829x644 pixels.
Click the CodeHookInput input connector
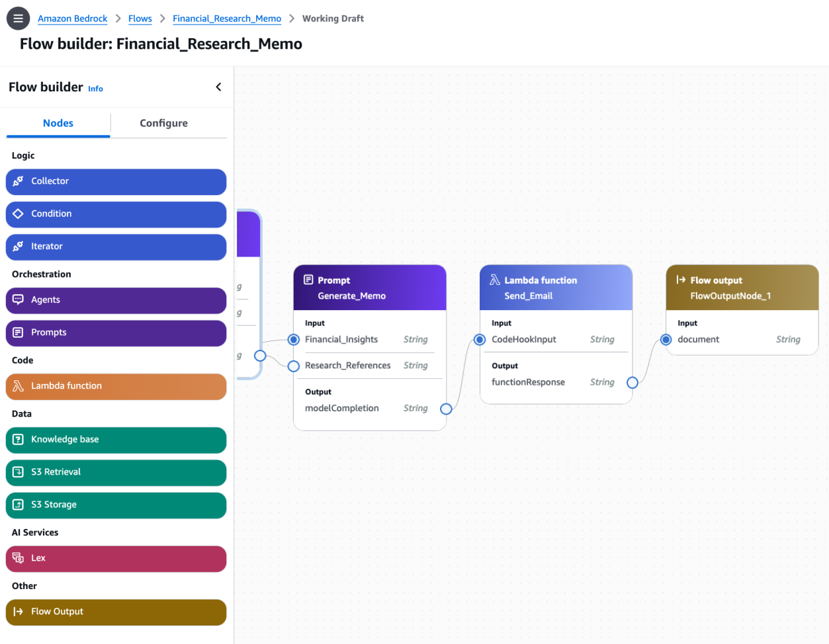tap(480, 340)
